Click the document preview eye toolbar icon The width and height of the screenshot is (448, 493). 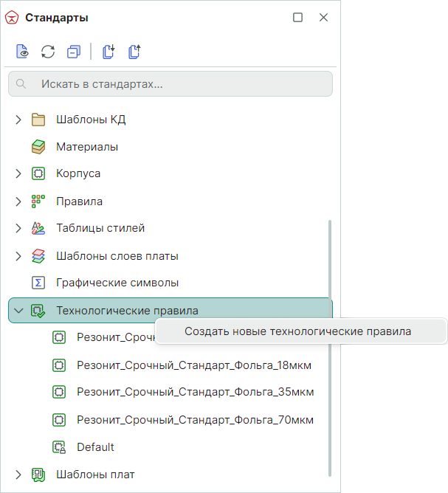click(x=22, y=52)
